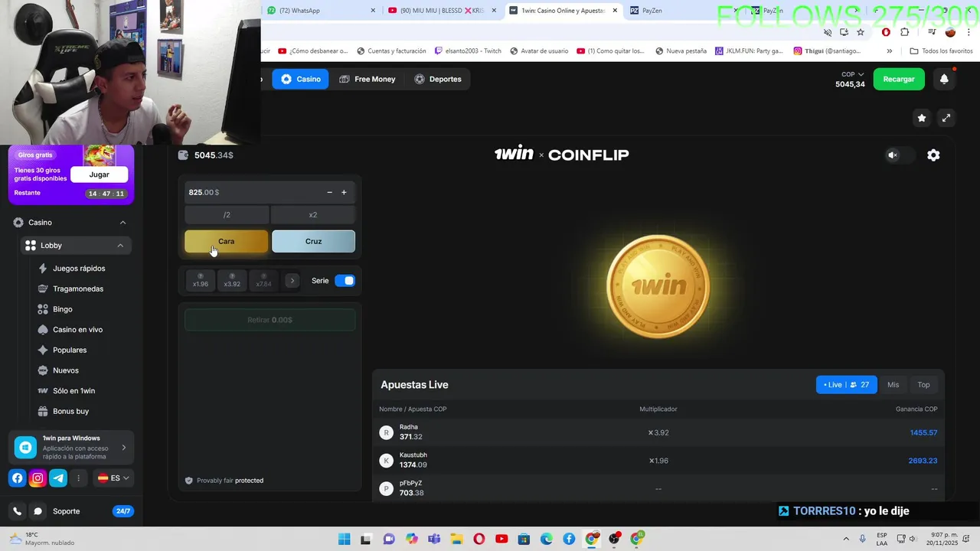
Task: Open Windows Start menu
Action: pos(344,540)
